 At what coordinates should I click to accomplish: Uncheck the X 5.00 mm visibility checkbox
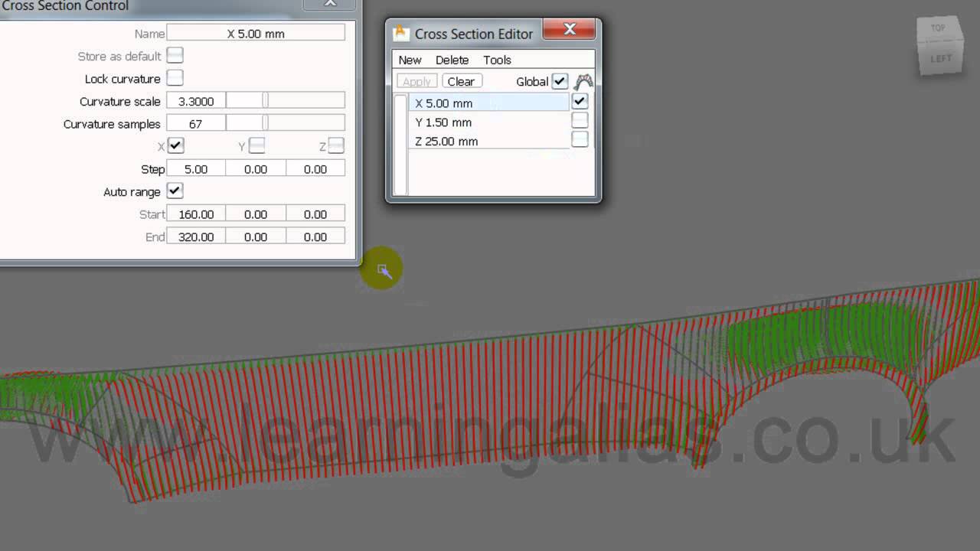[580, 101]
